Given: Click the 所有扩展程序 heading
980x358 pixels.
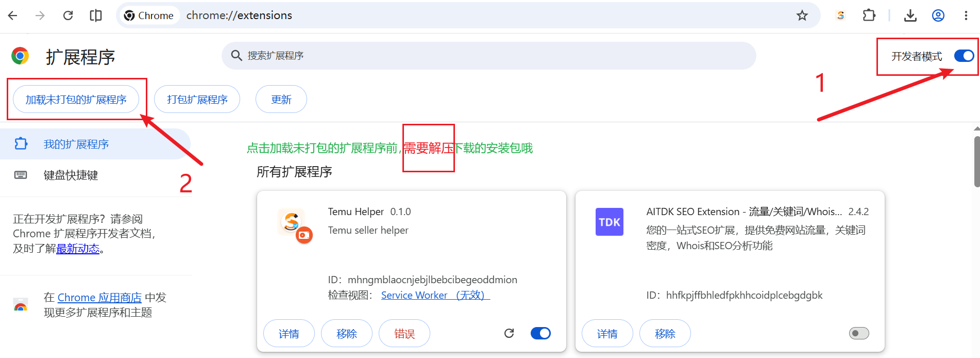Looking at the screenshot, I should pos(294,172).
